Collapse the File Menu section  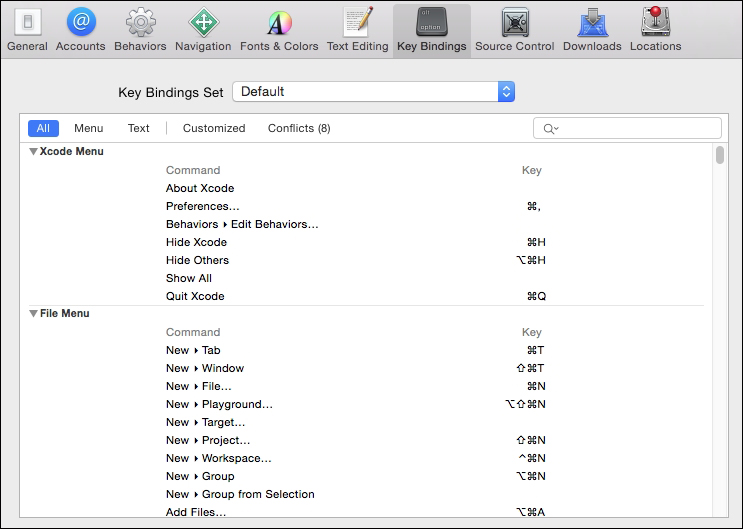pyautogui.click(x=33, y=314)
